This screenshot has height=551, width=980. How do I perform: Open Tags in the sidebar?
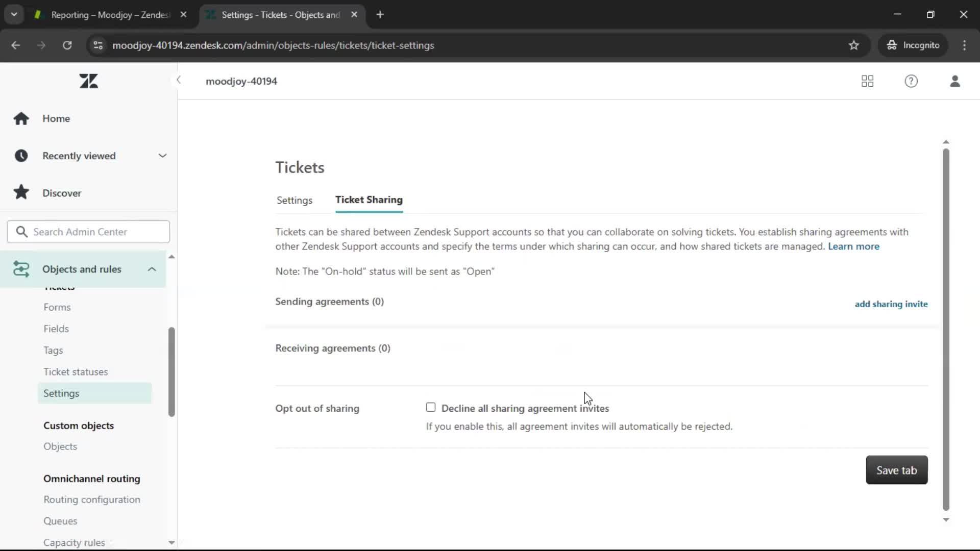point(53,350)
